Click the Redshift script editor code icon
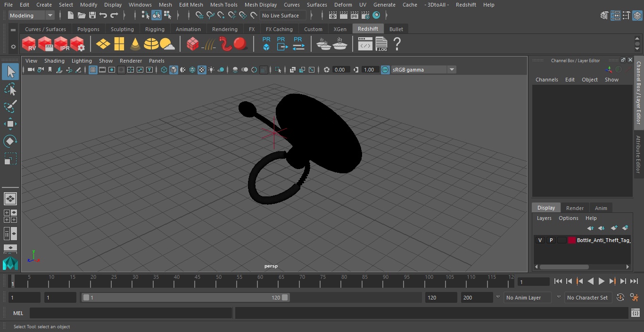The image size is (644, 332). point(365,45)
